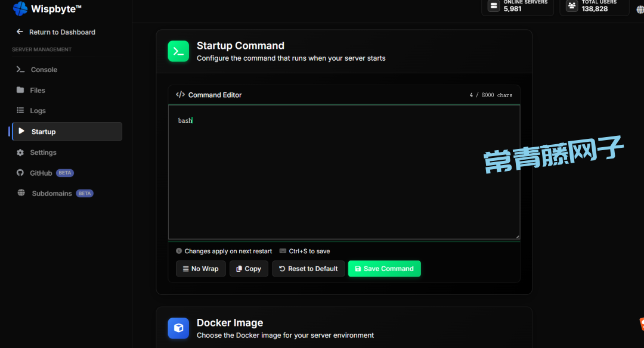Click the Wispbyte logo icon
644x348 pixels.
(20, 8)
